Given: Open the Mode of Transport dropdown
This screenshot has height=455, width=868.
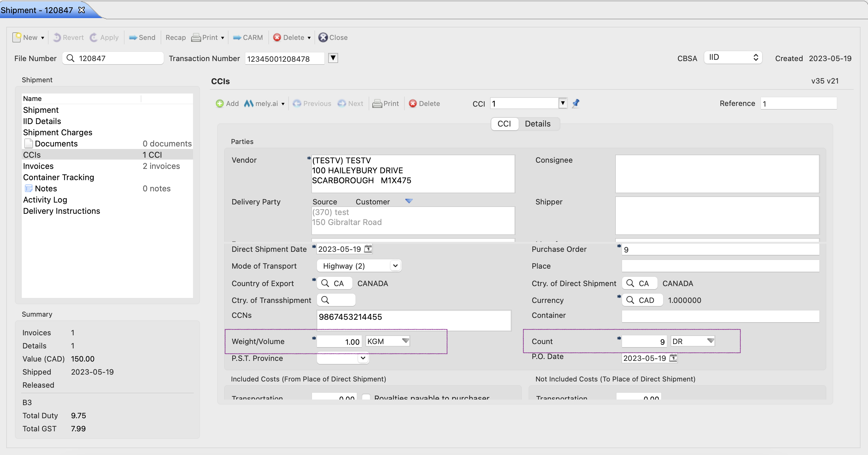Looking at the screenshot, I should pos(359,266).
